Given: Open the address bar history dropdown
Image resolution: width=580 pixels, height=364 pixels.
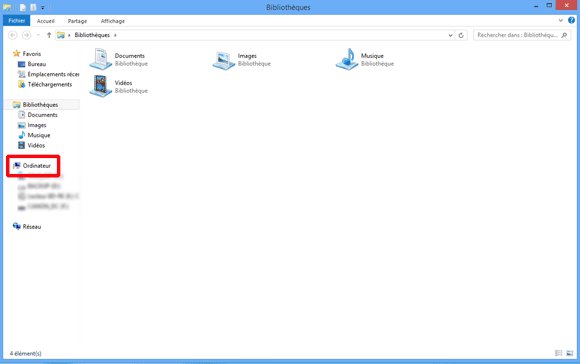Looking at the screenshot, I should (450, 35).
